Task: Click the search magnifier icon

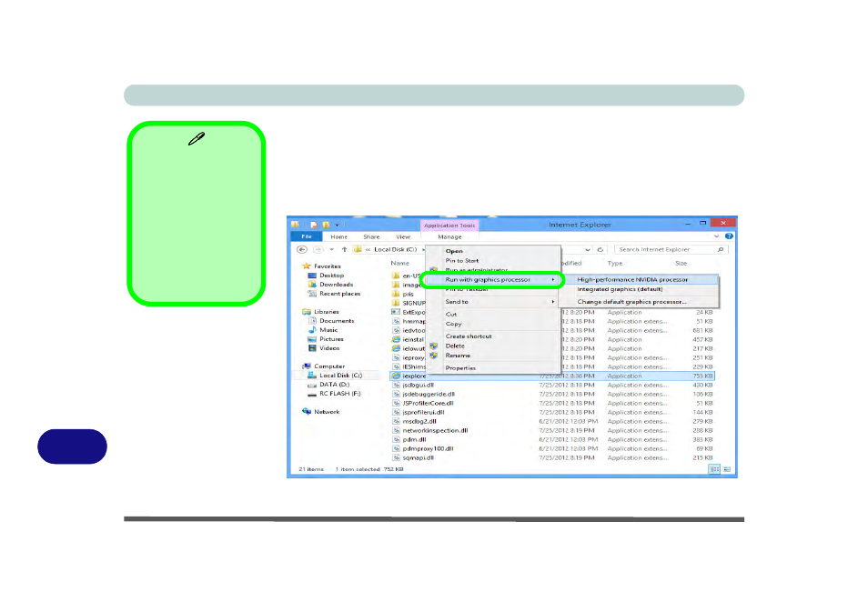Action: click(721, 249)
